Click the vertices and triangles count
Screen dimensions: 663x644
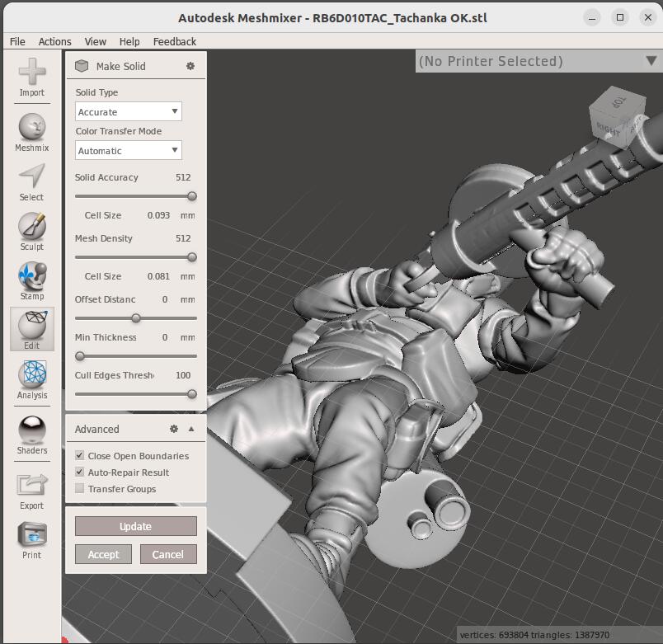tap(534, 635)
